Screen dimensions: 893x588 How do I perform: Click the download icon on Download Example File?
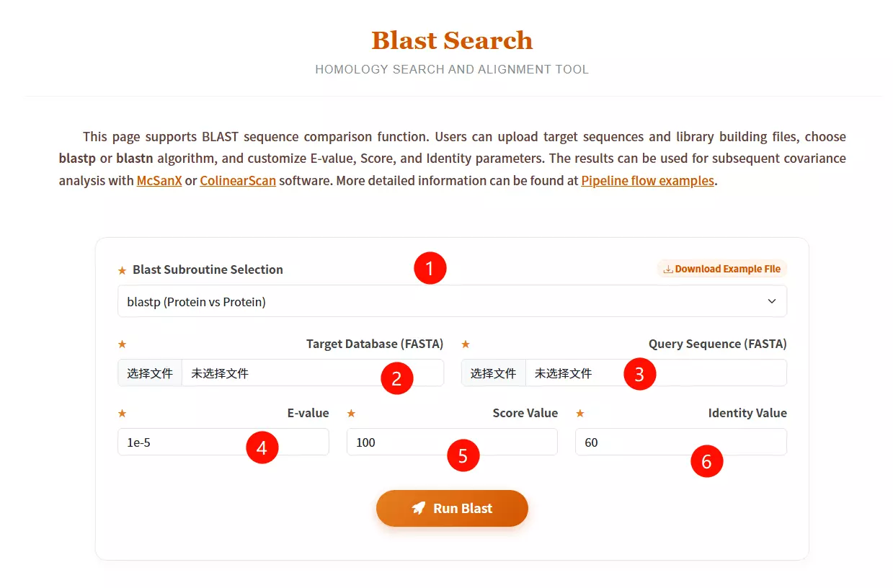point(667,268)
